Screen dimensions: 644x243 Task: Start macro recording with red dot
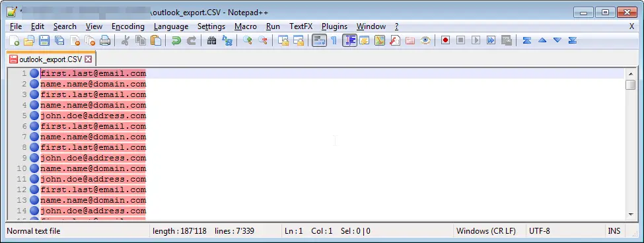[x=446, y=41]
